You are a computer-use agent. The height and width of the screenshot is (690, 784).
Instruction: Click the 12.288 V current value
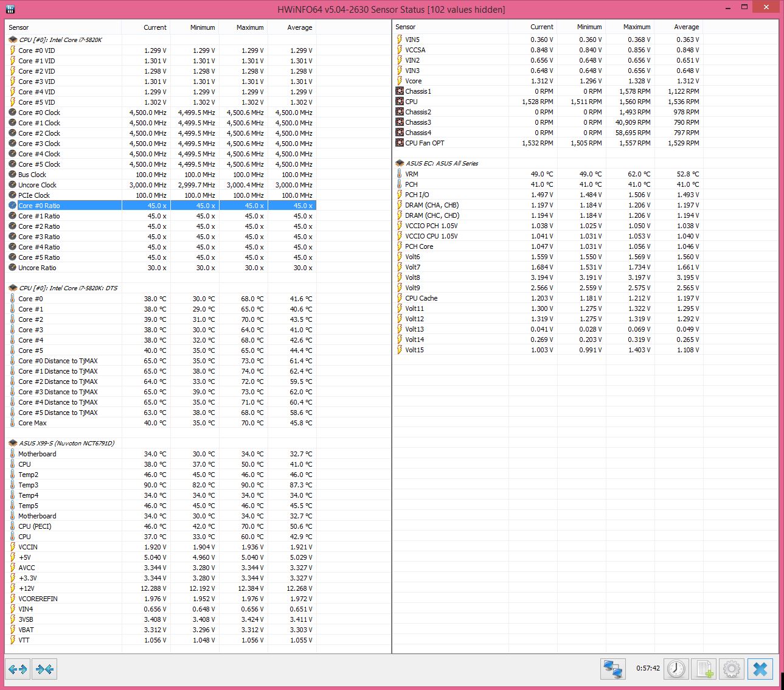click(153, 588)
